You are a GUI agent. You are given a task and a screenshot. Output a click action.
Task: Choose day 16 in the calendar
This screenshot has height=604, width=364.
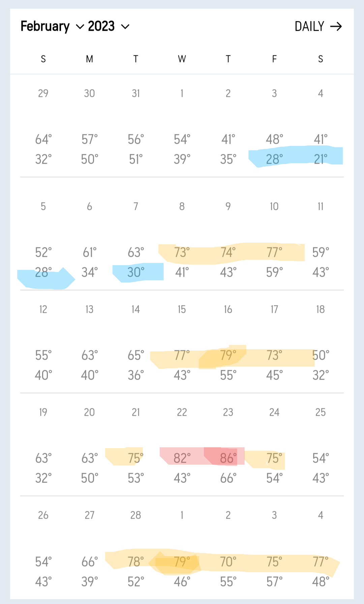click(228, 309)
